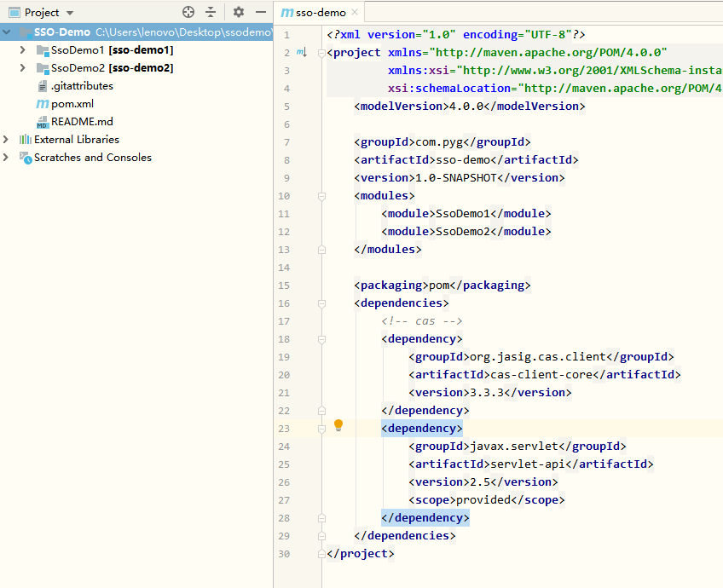Click 'servlet-api' artifactId value
The height and width of the screenshot is (588, 723).
528,464
